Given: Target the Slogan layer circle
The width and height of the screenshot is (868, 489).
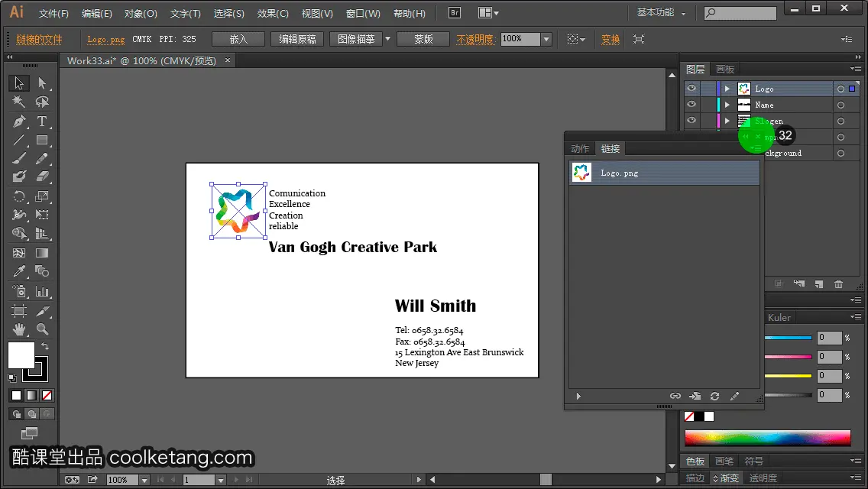Looking at the screenshot, I should 840,121.
